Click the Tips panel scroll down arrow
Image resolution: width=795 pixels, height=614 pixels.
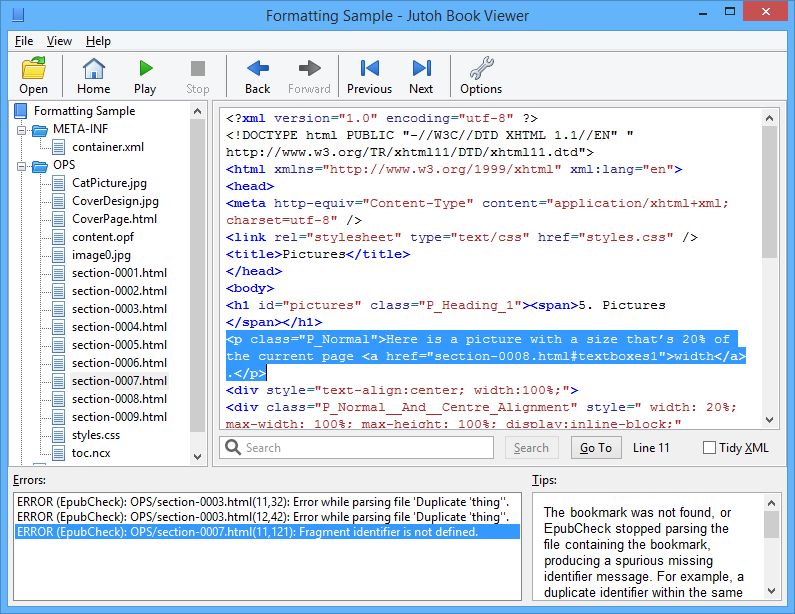pyautogui.click(x=771, y=591)
